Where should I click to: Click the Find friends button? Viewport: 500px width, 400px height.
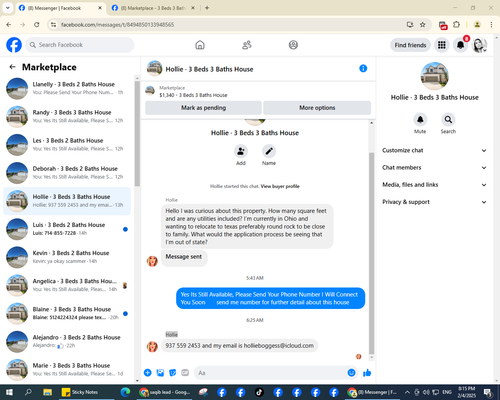[x=410, y=45]
